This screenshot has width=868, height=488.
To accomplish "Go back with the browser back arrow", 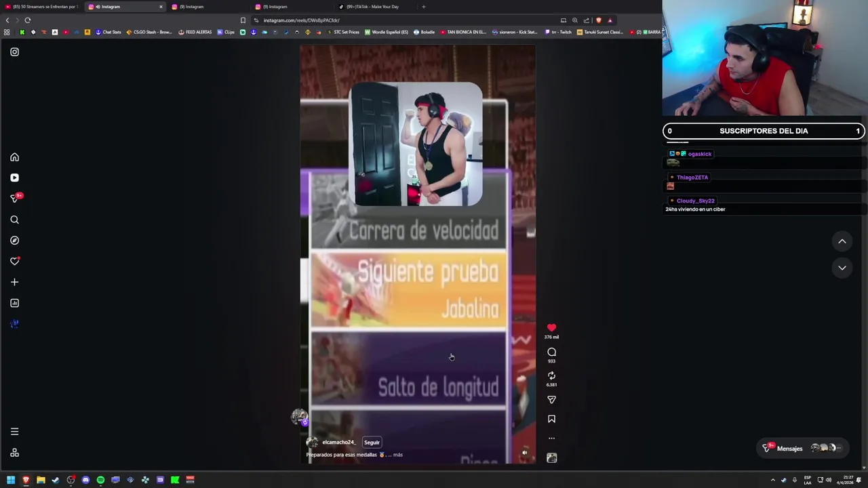I will [7, 20].
